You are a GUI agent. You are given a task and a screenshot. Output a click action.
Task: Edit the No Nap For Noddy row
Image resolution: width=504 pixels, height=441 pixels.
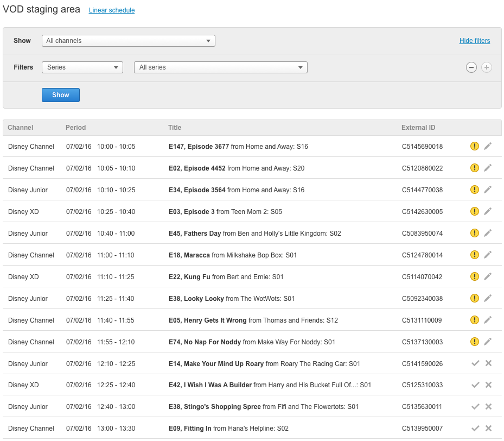point(488,342)
